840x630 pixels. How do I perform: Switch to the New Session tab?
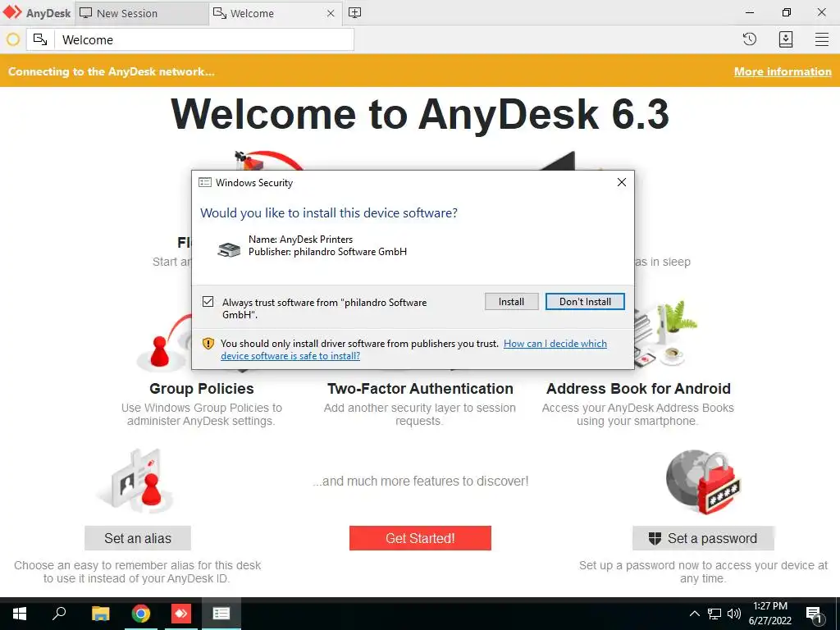141,13
